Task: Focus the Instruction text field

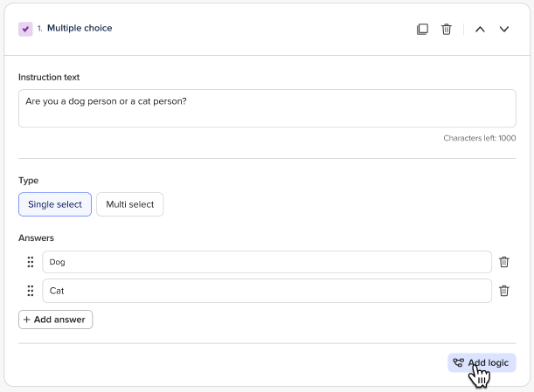Action: click(x=267, y=108)
